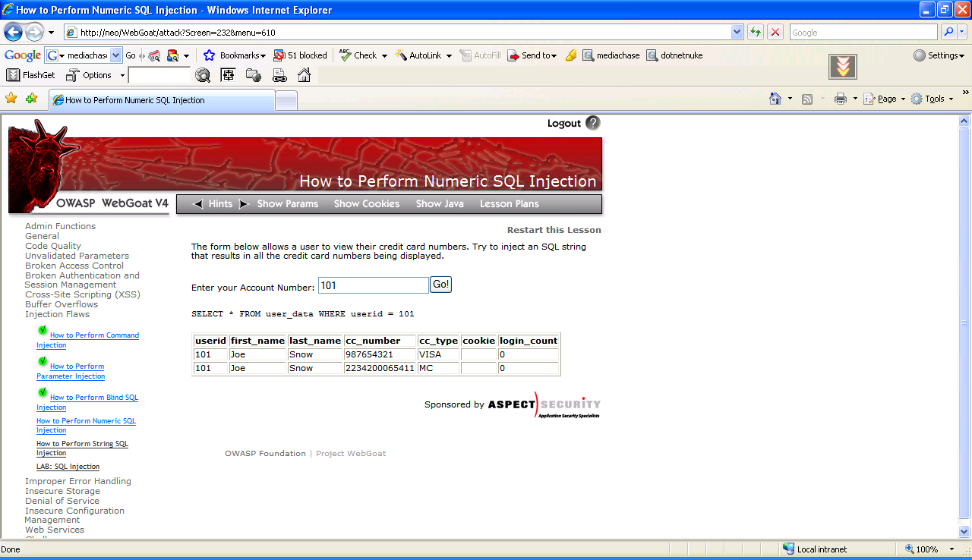Toggle the 51 blocked popup blocker

301,55
